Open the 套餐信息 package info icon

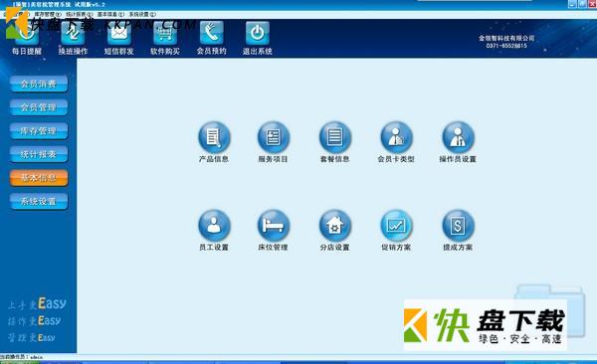click(x=335, y=137)
